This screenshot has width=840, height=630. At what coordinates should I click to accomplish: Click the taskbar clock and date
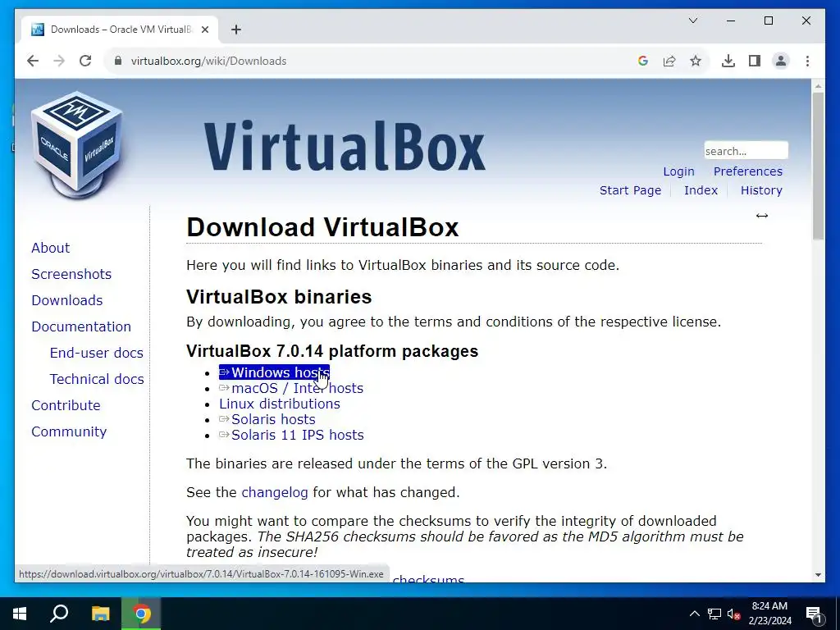pyautogui.click(x=769, y=614)
